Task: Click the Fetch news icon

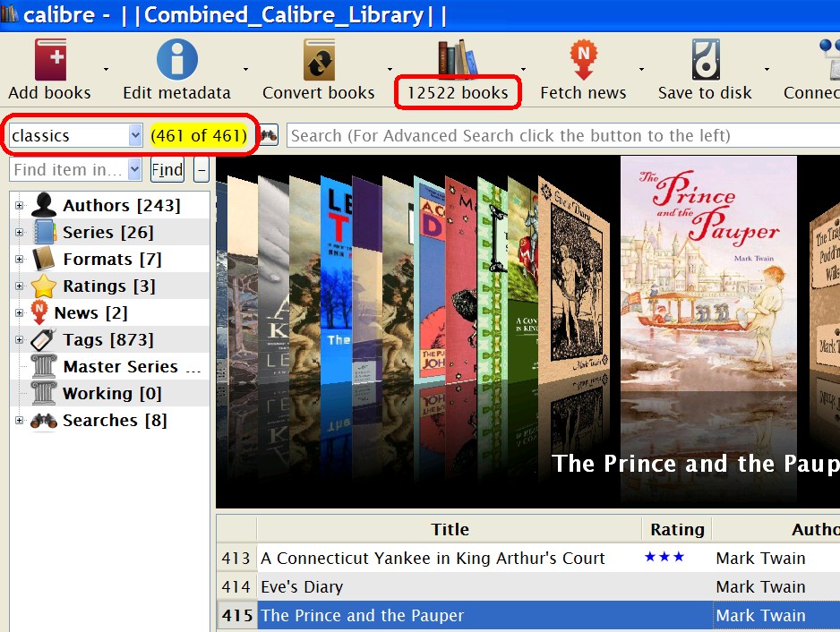Action: (x=583, y=59)
